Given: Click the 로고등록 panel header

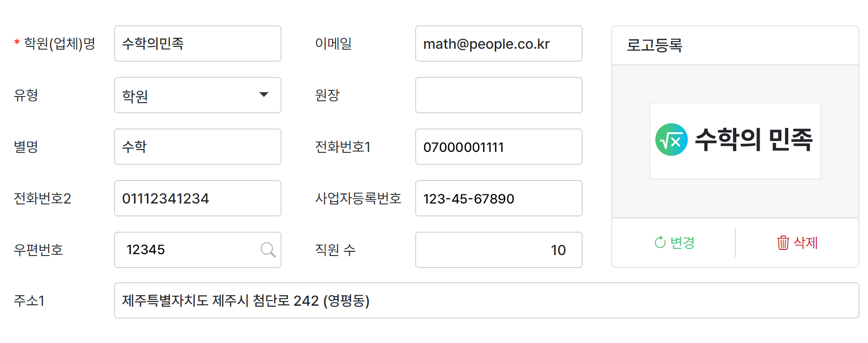Looking at the screenshot, I should point(735,45).
